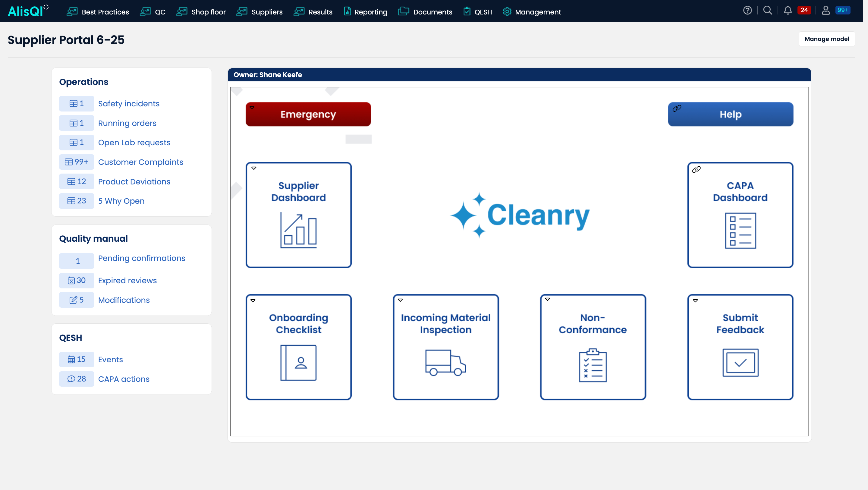This screenshot has width=868, height=490.
Task: Expand the Emergency button dropdown arrow
Action: (x=252, y=108)
